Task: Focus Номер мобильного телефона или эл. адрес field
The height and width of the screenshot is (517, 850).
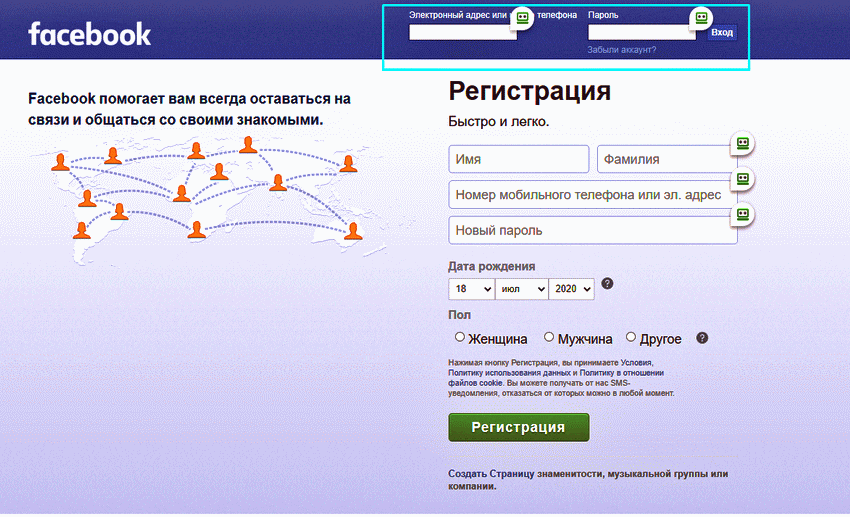Action: click(x=593, y=195)
